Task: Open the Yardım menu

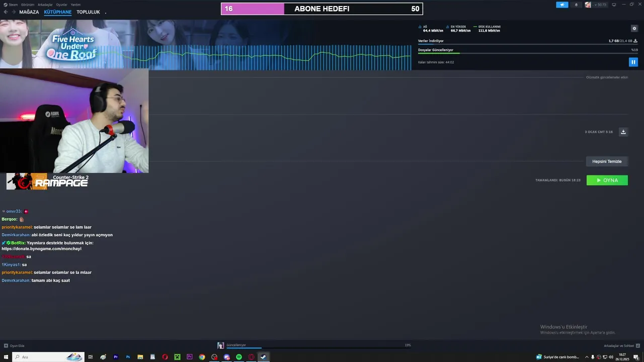Action: coord(75,5)
